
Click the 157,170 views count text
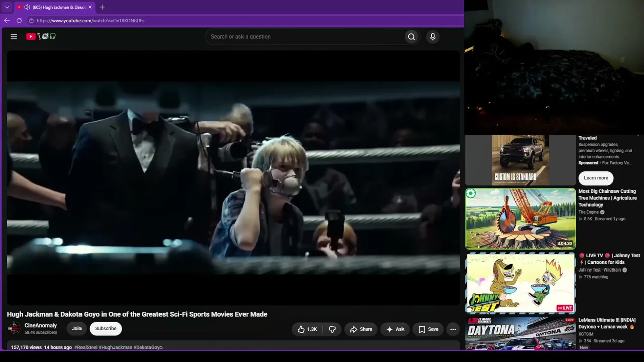click(26, 347)
